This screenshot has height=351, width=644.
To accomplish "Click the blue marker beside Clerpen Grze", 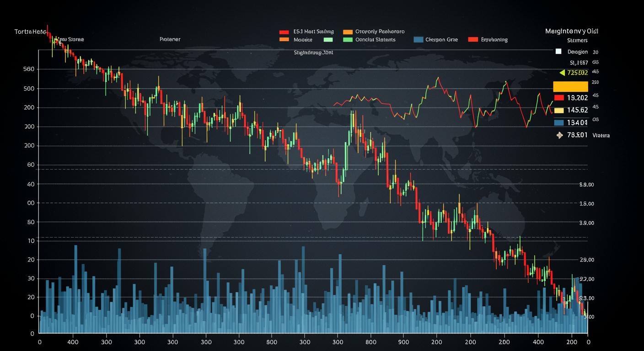I will coord(418,40).
